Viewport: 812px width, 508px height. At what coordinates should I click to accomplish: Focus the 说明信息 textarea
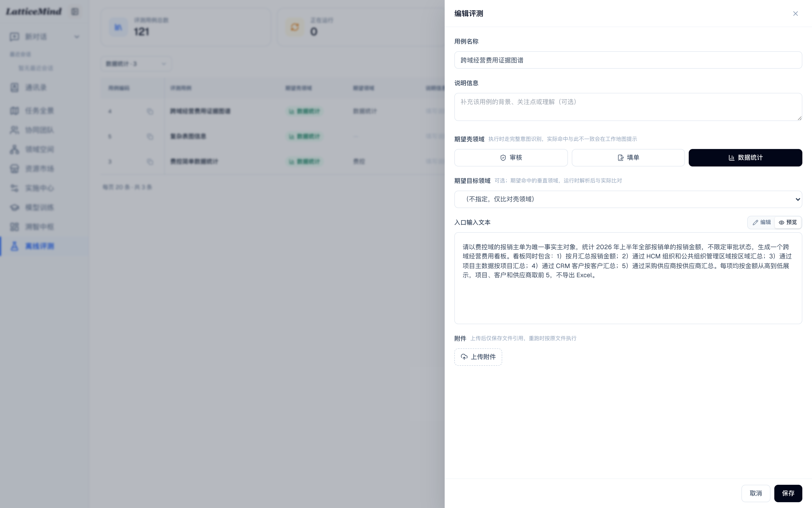pos(628,107)
